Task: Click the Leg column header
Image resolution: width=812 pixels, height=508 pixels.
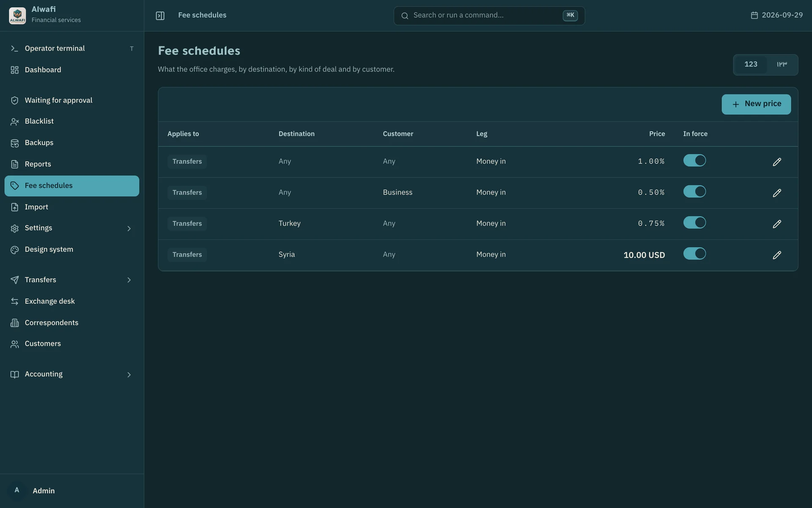Action: (x=482, y=134)
